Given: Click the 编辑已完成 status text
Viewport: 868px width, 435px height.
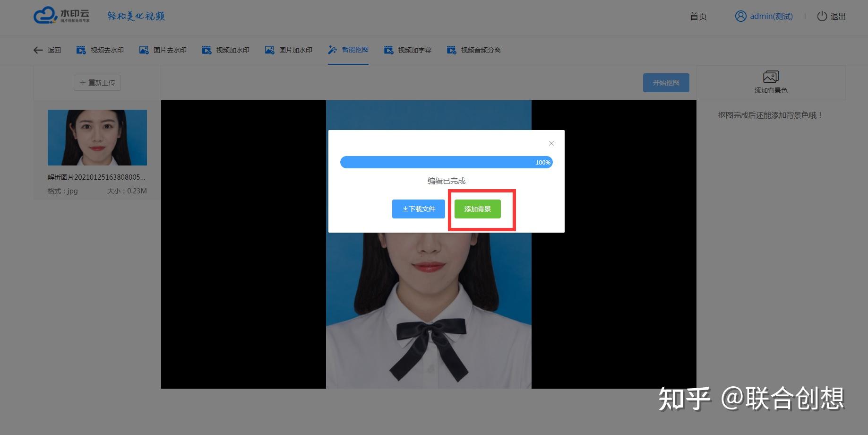Looking at the screenshot, I should pos(447,181).
